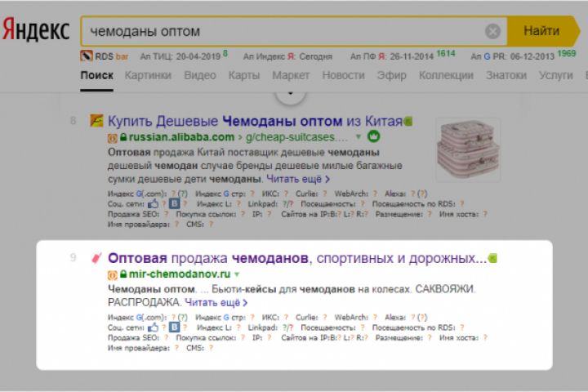The image size is (588, 392).
Task: Open the suitcases thumbnail image
Action: [468, 149]
